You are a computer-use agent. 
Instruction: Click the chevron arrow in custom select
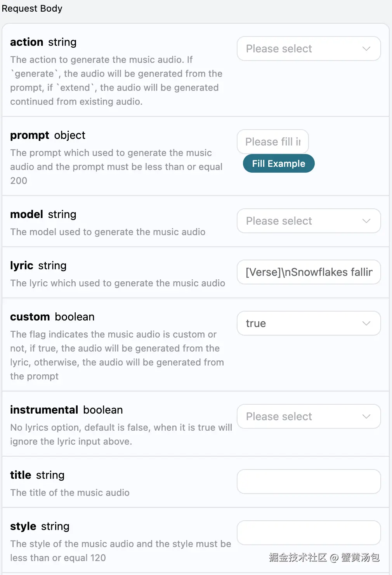366,323
